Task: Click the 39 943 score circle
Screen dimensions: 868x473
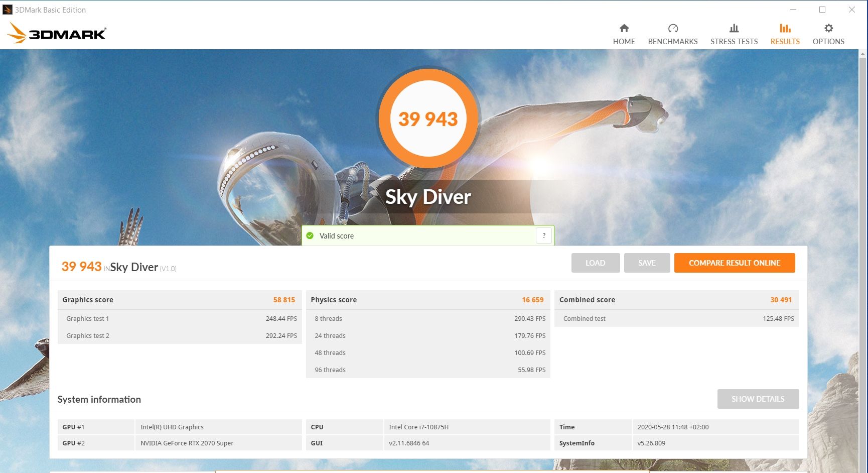Action: (428, 119)
